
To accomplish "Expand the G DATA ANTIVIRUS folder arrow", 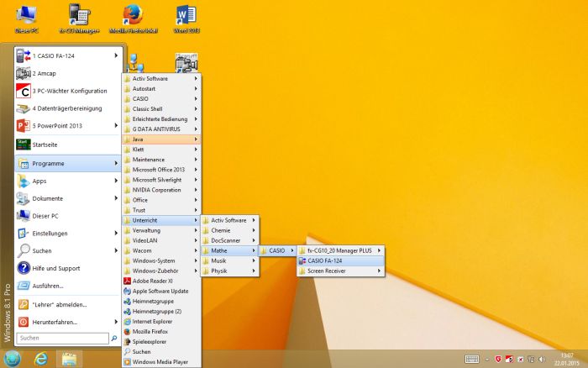I will pos(196,129).
